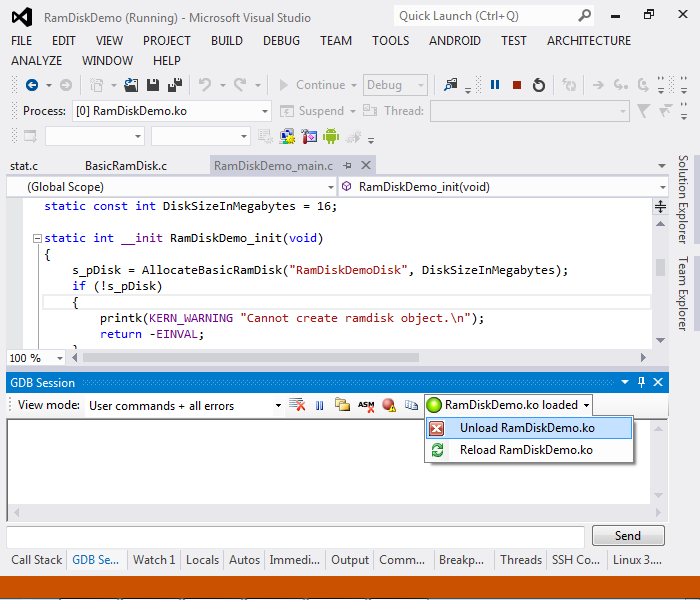This screenshot has width=700, height=600.
Task: Click the Save All icon
Action: point(175,85)
